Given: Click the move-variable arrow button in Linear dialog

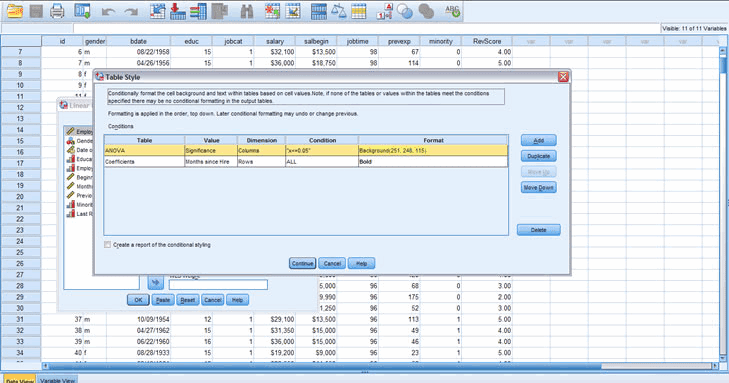Looking at the screenshot, I should [x=156, y=282].
